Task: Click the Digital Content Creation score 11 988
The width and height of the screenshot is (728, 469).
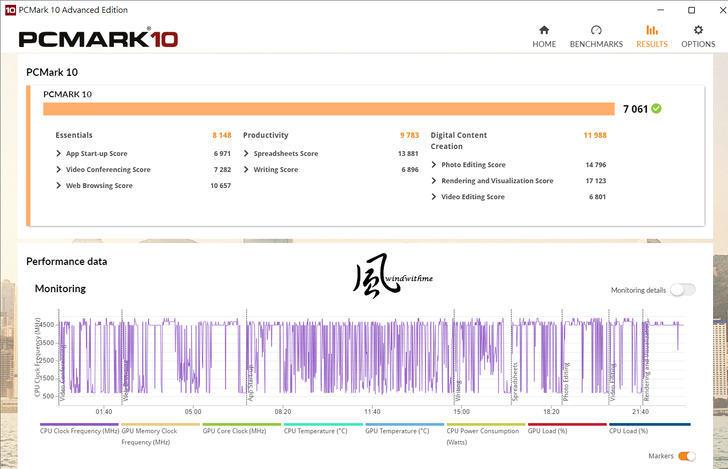Action: click(x=595, y=135)
